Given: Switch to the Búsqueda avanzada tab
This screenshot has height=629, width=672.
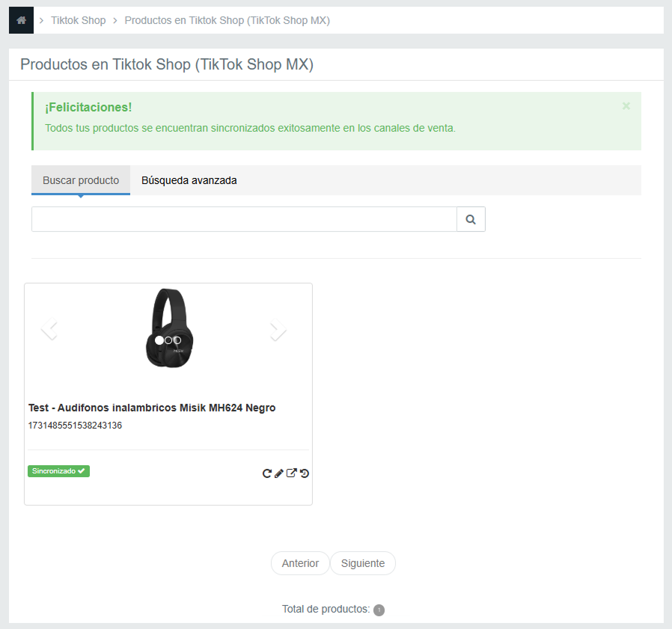Looking at the screenshot, I should 189,180.
